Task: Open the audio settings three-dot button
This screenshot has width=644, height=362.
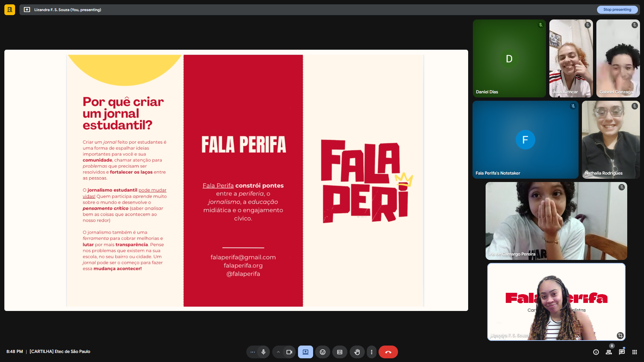Action: tap(252, 352)
